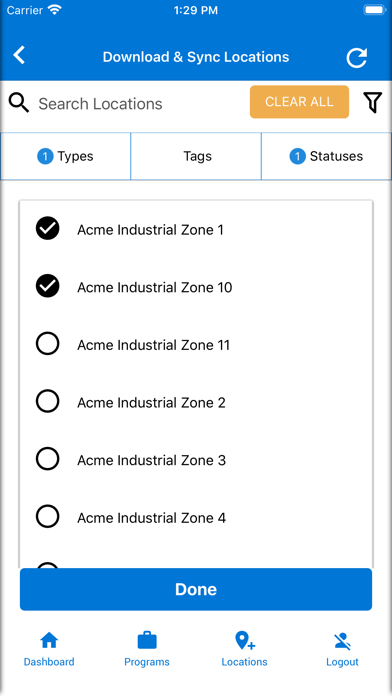Image resolution: width=392 pixels, height=696 pixels.
Task: Expand the Types filter
Action: click(66, 156)
